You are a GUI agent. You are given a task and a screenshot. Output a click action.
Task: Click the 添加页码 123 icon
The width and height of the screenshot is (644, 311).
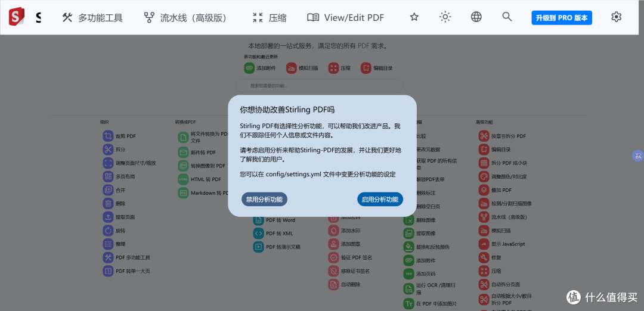tap(408, 273)
